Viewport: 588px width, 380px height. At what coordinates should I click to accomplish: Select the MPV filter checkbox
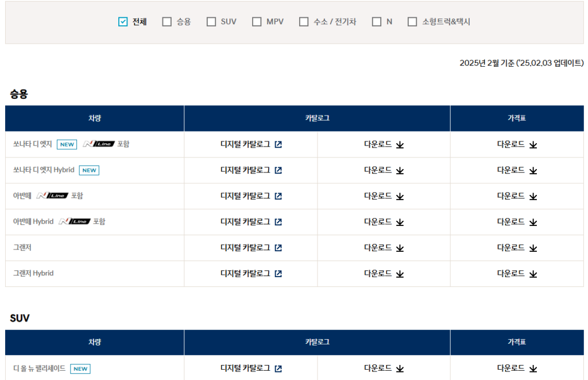257,22
